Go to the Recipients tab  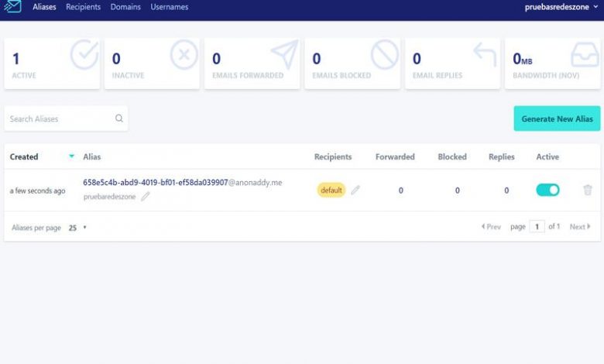click(x=83, y=7)
